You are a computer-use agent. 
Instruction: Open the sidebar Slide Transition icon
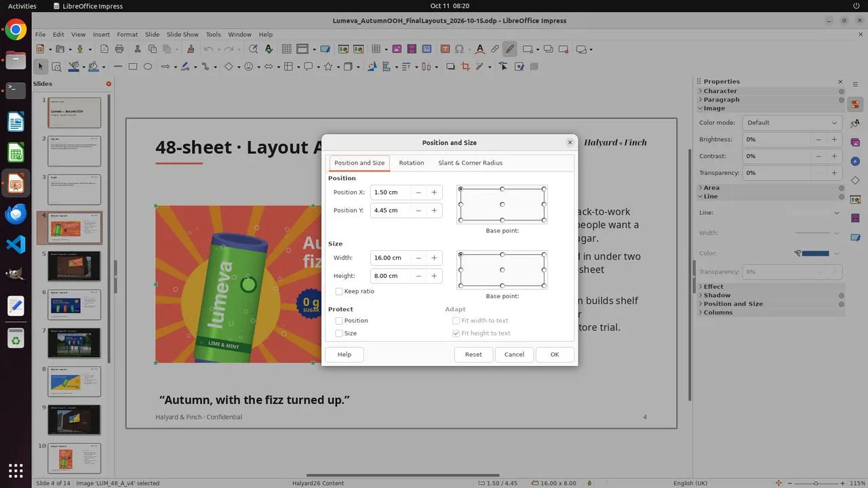[x=855, y=199]
